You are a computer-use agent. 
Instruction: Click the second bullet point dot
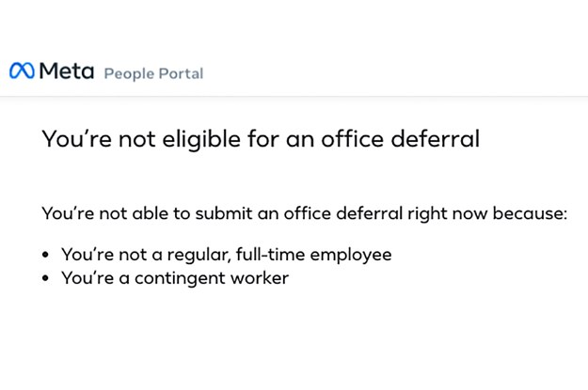[45, 278]
